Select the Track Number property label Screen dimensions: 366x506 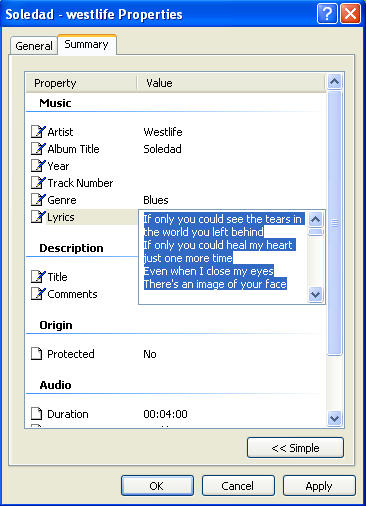pos(80,183)
